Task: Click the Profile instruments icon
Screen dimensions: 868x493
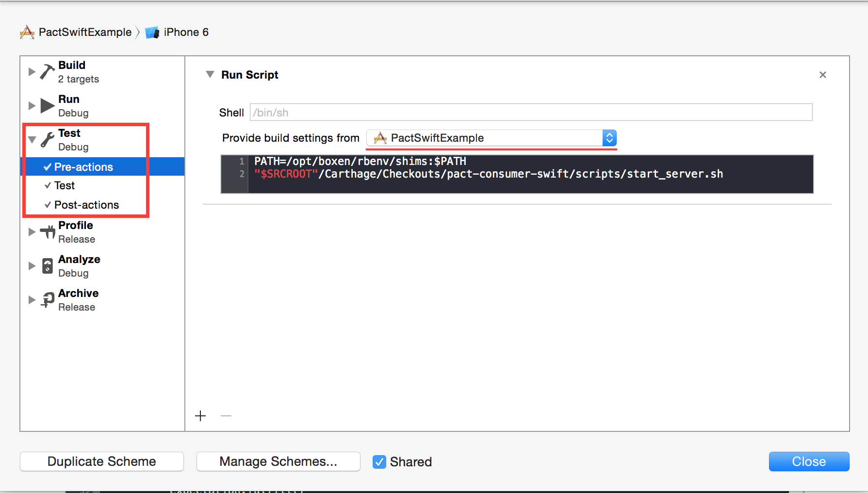Action: click(48, 232)
